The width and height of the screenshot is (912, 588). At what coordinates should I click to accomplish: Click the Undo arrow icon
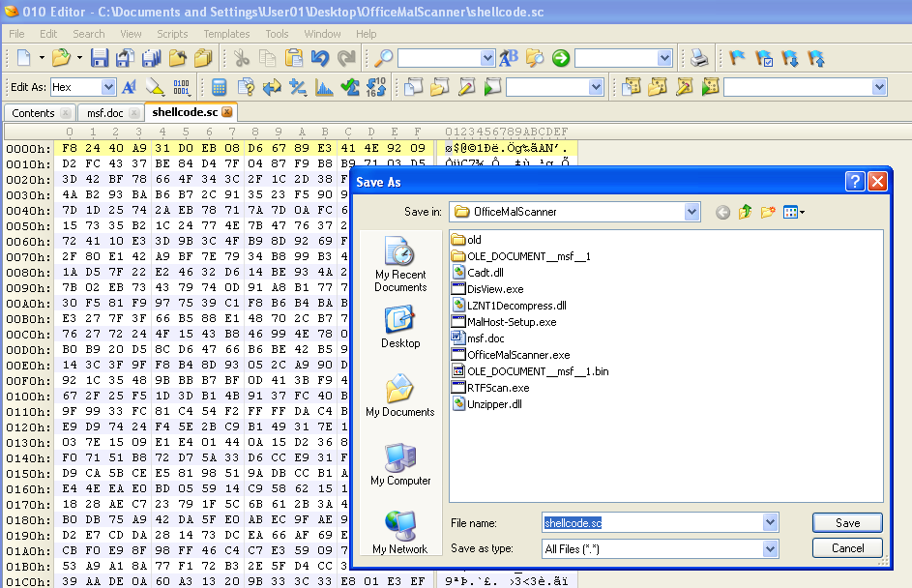[320, 58]
